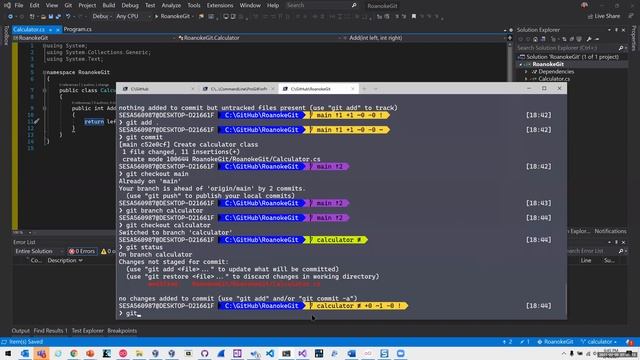Open the Toolbox side tab
Image resolution: width=640 pixels, height=360 pixels.
pyautogui.click(x=6, y=35)
